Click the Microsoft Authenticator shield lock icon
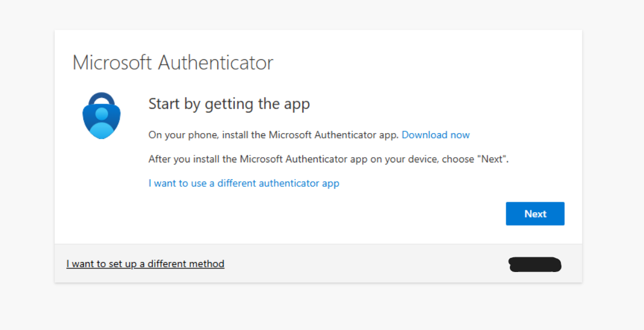Image resolution: width=644 pixels, height=330 pixels. pos(101,115)
